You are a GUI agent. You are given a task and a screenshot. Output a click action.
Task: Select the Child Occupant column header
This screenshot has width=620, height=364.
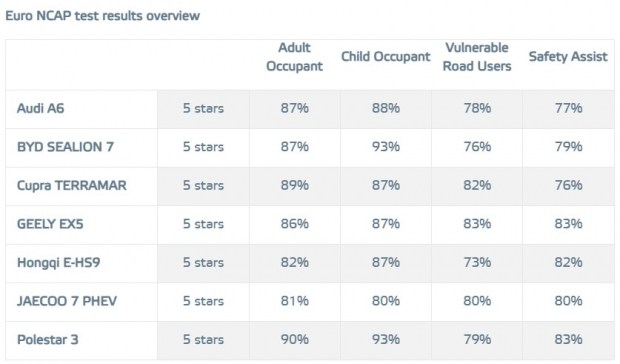click(386, 57)
